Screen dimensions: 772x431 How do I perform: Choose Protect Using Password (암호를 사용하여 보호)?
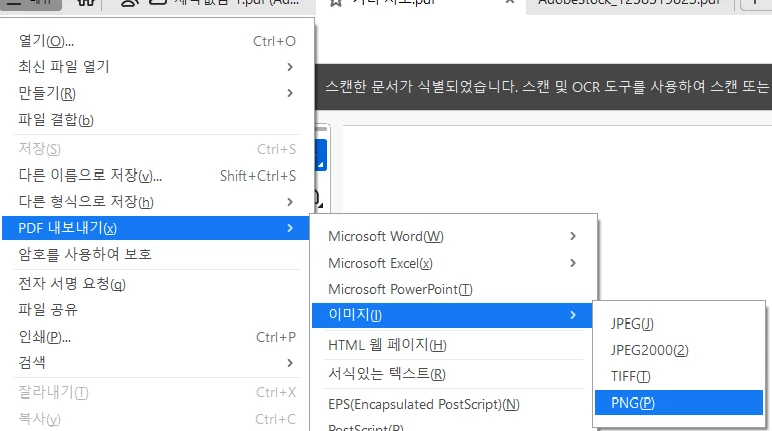pos(157,254)
